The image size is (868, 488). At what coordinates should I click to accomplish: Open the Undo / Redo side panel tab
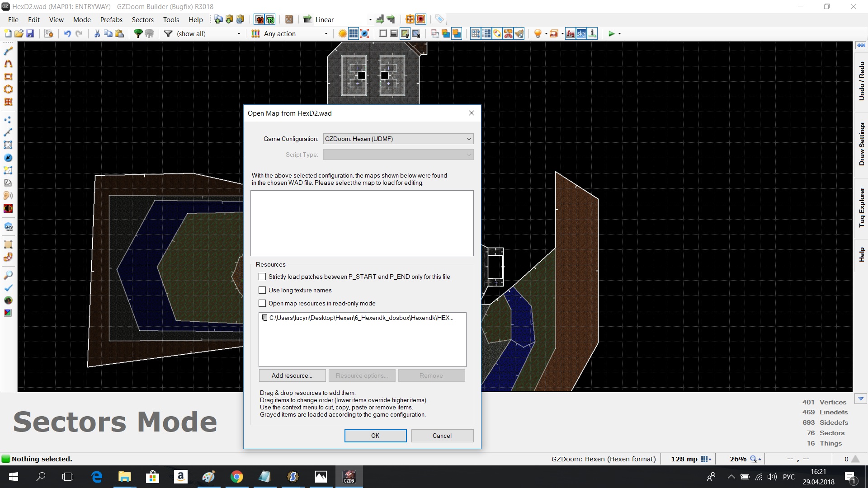pos(861,81)
